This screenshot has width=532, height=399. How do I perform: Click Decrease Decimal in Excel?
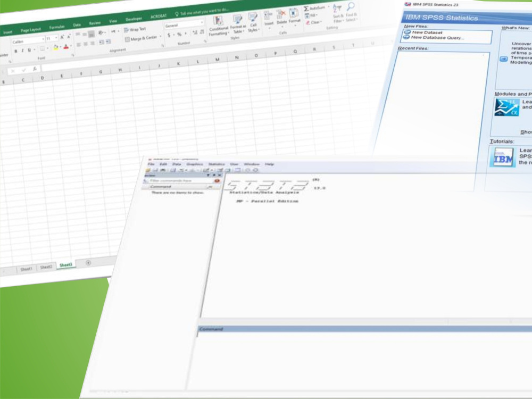coord(202,32)
